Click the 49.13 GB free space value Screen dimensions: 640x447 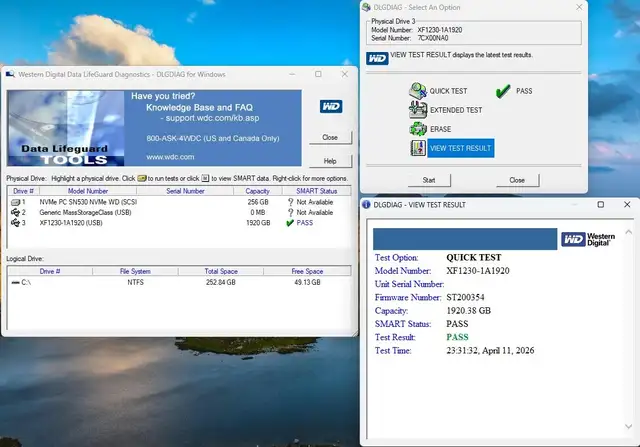(307, 282)
